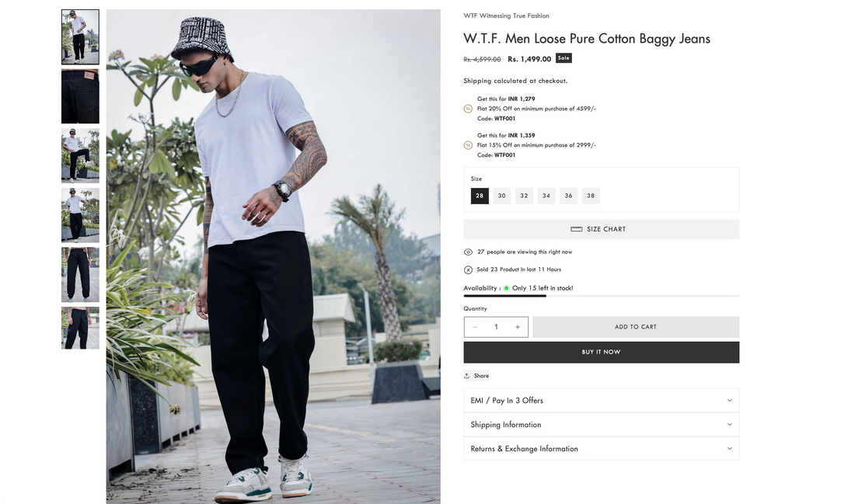
Task: Decrease quantity with the minus icon
Action: point(475,327)
